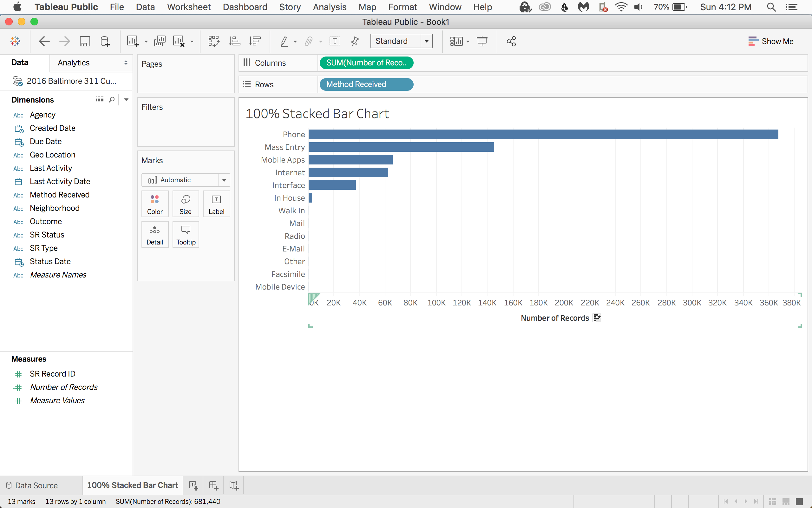
Task: Click the Clear Sheet icon
Action: pos(179,41)
